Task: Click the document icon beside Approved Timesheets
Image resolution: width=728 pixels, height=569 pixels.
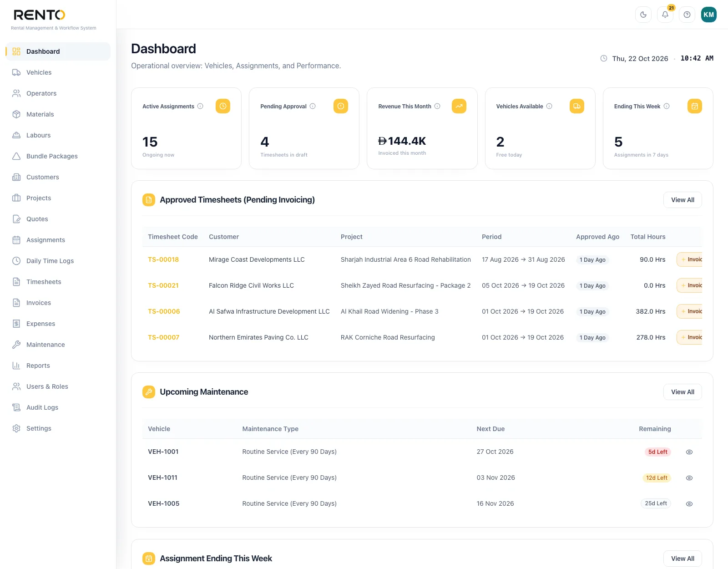Action: tap(149, 200)
